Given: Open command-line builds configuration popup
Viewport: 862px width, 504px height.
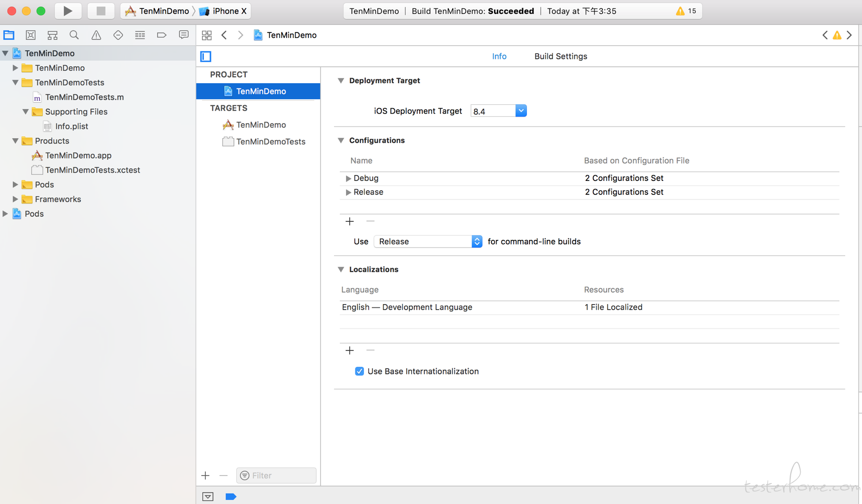Looking at the screenshot, I should click(x=428, y=241).
